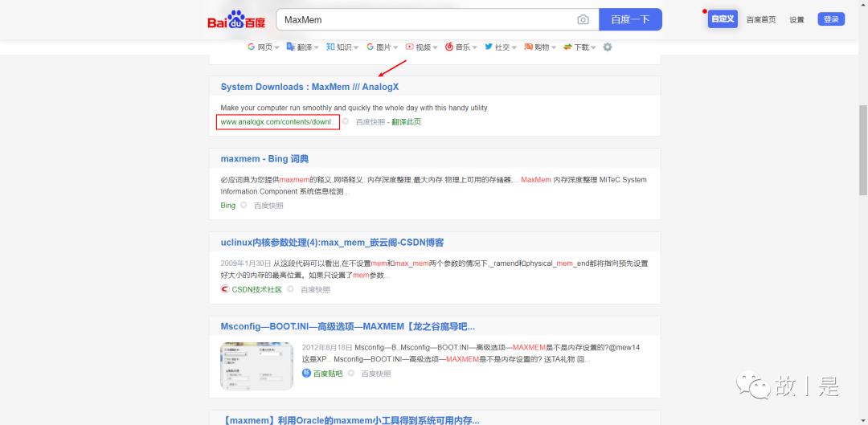
Task: Click 翻译此页 under AnalogX result
Action: (x=407, y=122)
